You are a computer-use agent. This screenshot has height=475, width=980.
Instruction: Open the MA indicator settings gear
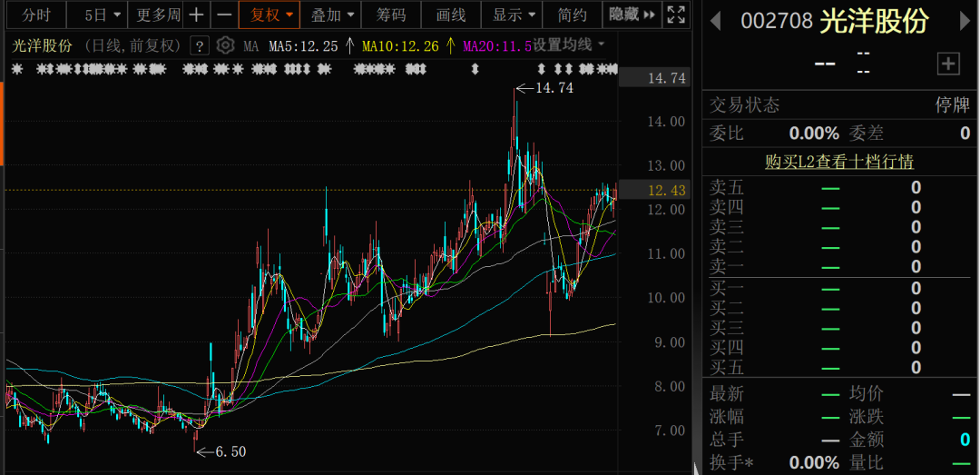[x=226, y=45]
